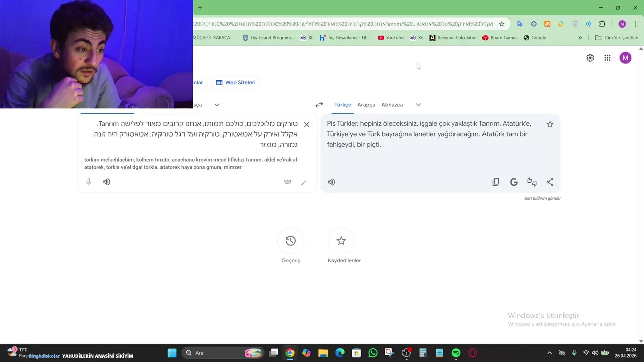Expand the target language list chevron
The width and height of the screenshot is (644, 362).
(418, 105)
